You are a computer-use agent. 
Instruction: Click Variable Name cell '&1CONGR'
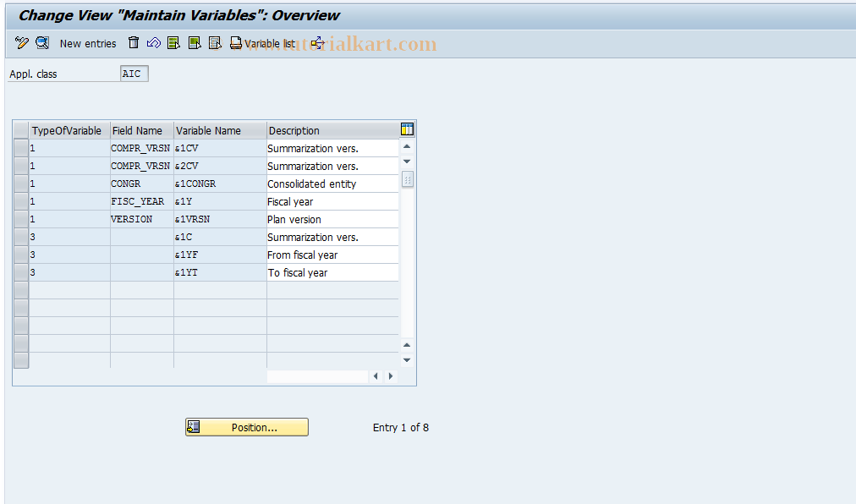pos(220,184)
